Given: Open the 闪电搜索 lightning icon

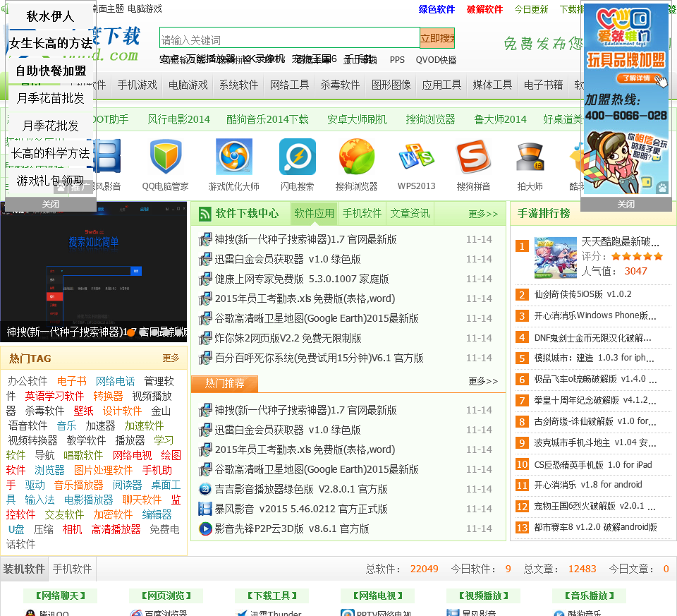Looking at the screenshot, I should tap(297, 157).
